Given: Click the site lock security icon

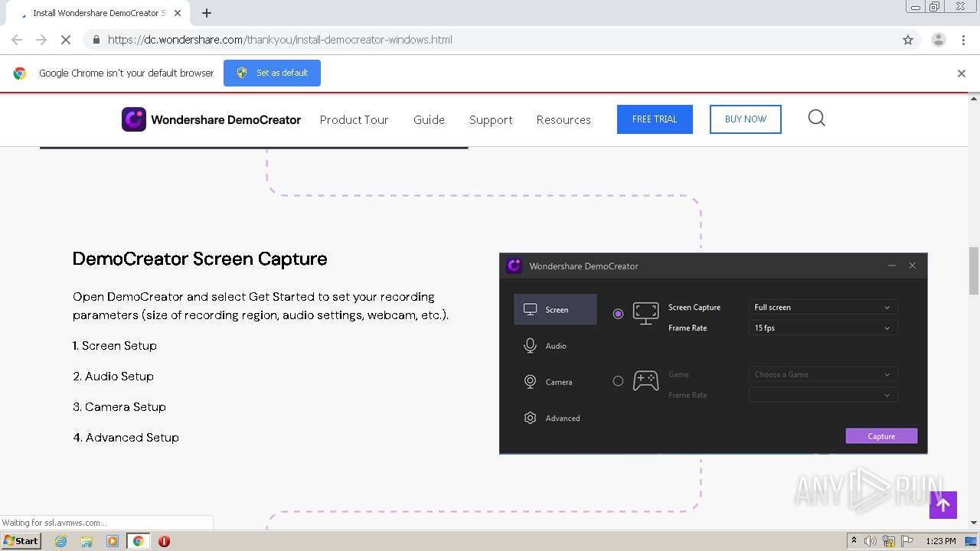Looking at the screenshot, I should tap(96, 40).
